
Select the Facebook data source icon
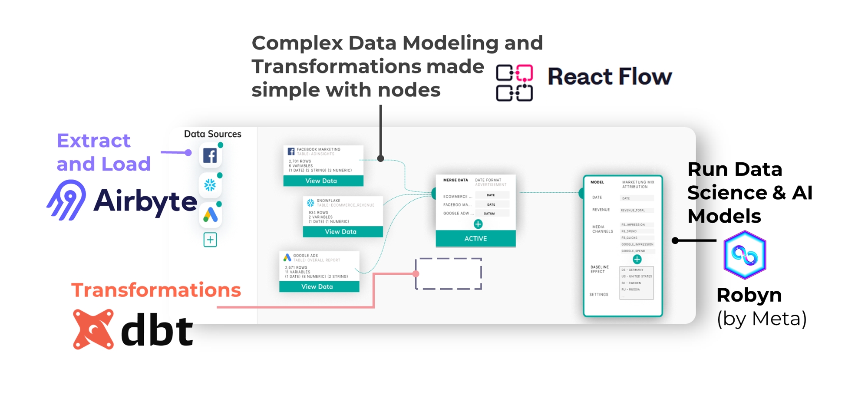point(210,155)
